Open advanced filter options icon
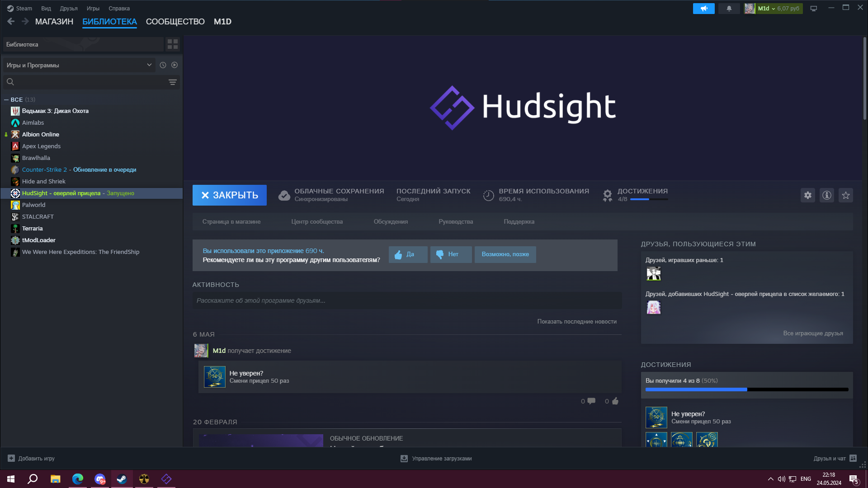Viewport: 868px width, 488px height. 173,82
